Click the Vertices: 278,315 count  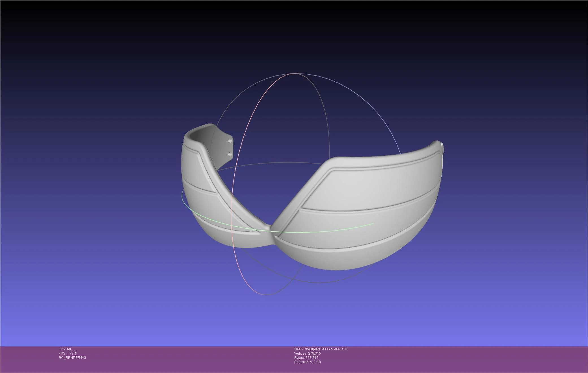coord(307,354)
